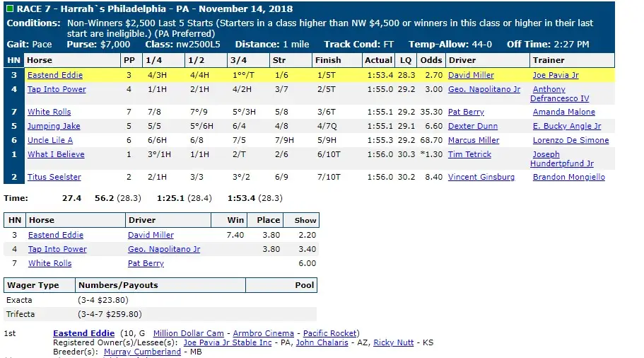Click the White Rolls link in payouts table

tap(49, 263)
